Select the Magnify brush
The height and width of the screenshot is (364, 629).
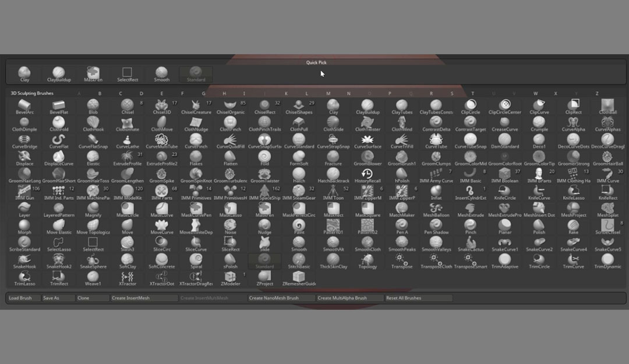pos(93,210)
